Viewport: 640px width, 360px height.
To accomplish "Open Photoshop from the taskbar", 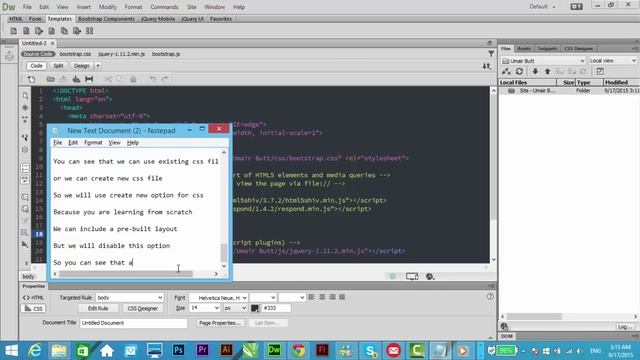I will pos(178,350).
